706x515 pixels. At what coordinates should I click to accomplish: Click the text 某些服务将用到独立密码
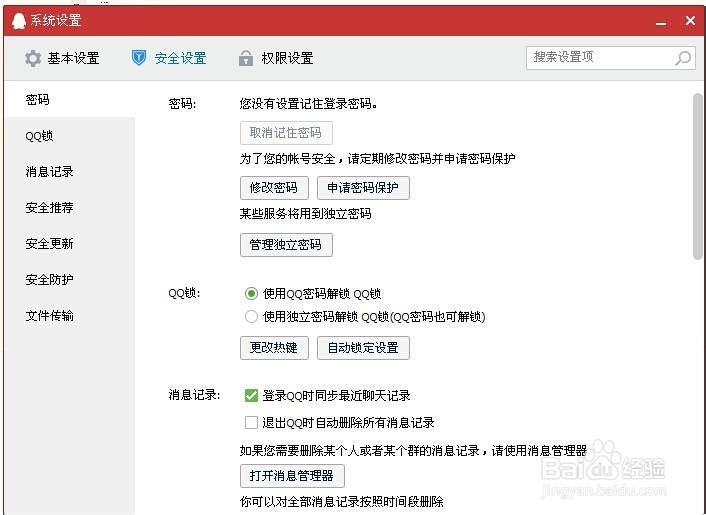coord(305,213)
